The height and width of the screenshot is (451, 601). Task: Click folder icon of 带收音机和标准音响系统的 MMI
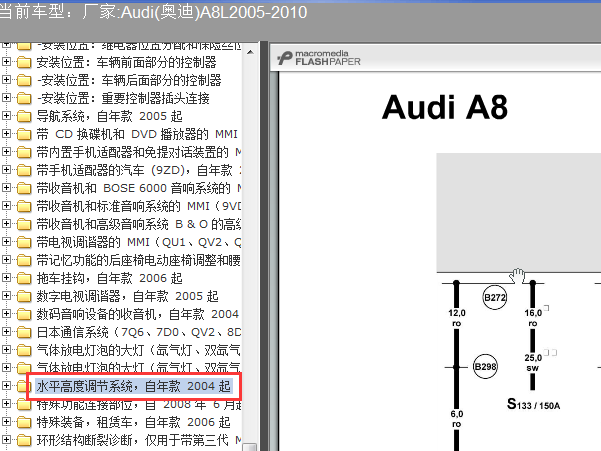click(24, 207)
